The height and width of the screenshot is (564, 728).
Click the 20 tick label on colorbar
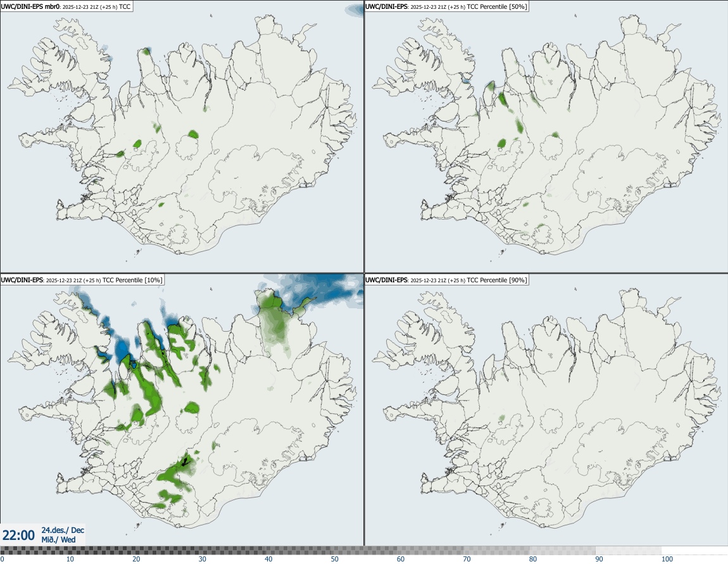tap(136, 559)
